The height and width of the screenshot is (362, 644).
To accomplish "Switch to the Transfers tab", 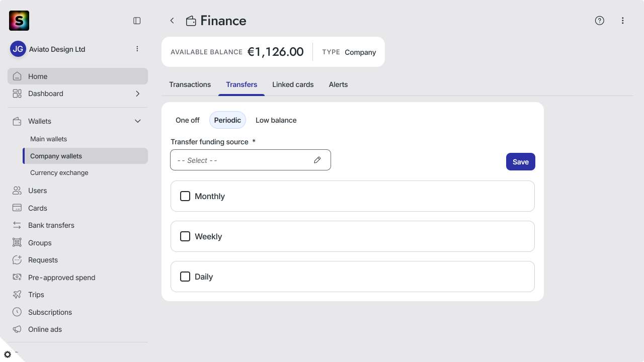I will click(242, 84).
